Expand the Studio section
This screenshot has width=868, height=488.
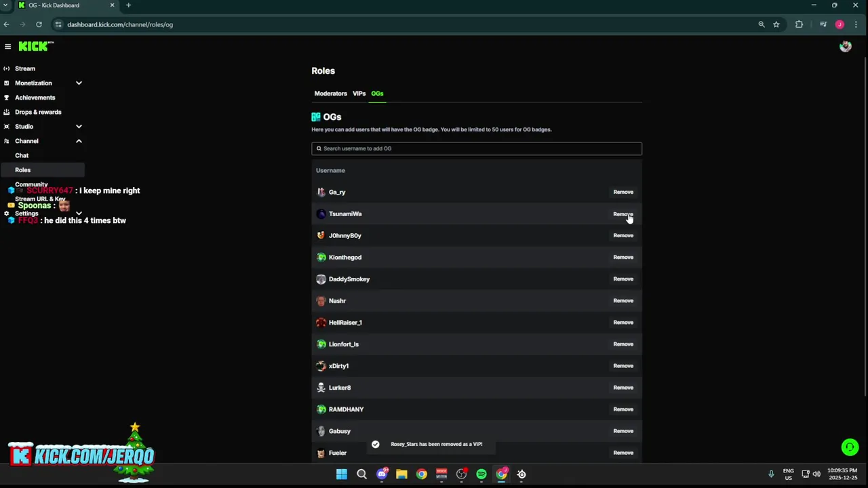(x=79, y=127)
